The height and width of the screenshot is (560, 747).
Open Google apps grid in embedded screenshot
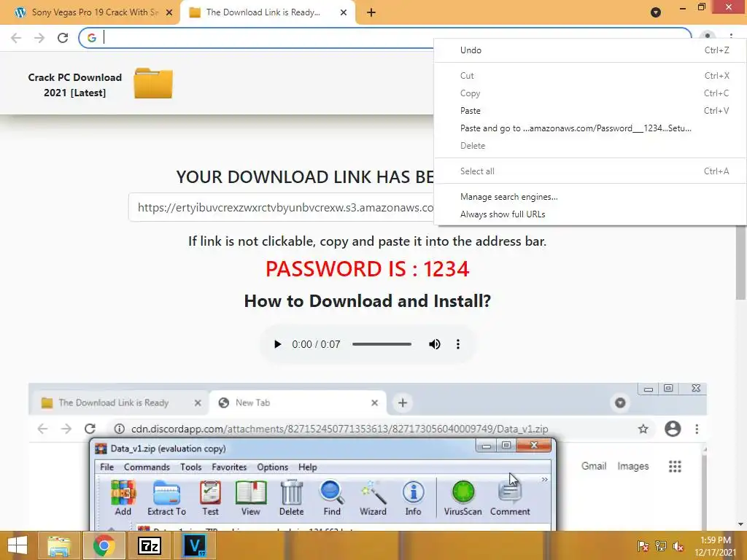(x=675, y=466)
